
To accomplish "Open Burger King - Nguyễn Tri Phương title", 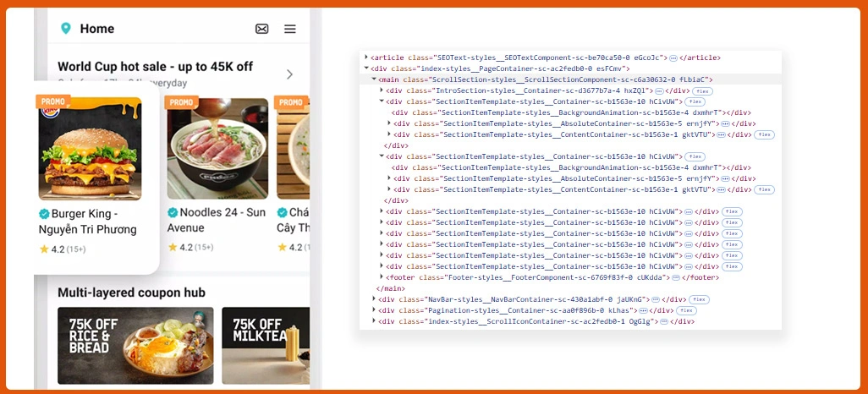I will 87,222.
